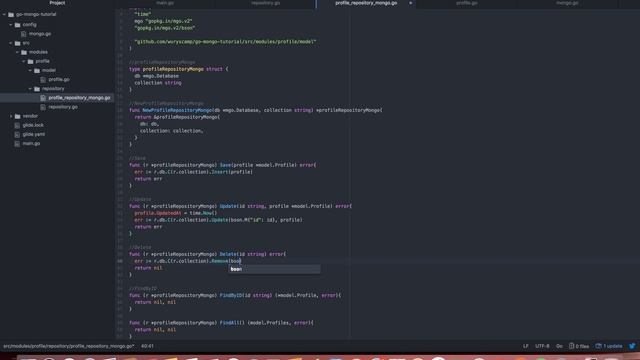This screenshot has height=360, width=640.
Task: Click the "gopkg.in/mgo.v2/bson" import line
Action: point(164,28)
